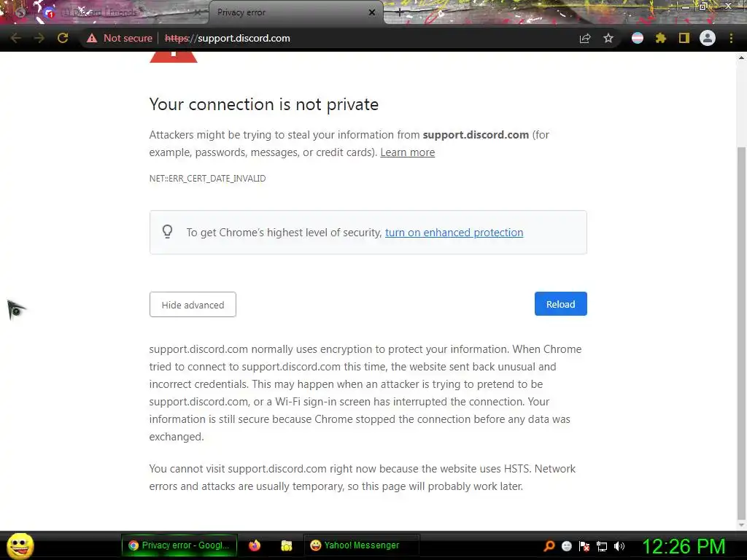Open the smiley face start button
747x560 pixels.
[20, 545]
